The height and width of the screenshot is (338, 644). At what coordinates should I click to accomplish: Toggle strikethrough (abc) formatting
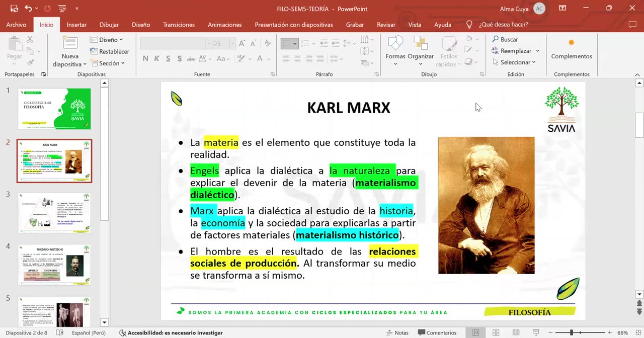click(x=191, y=59)
